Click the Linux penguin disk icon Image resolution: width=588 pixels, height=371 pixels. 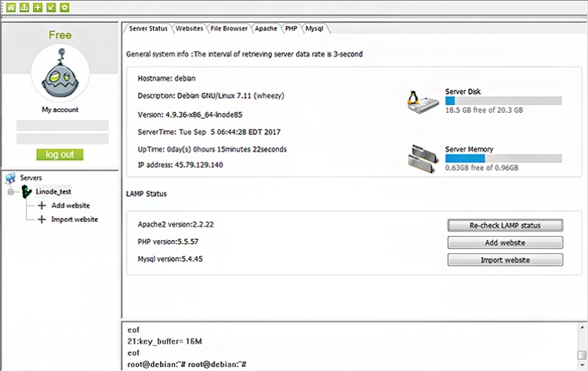pos(423,102)
